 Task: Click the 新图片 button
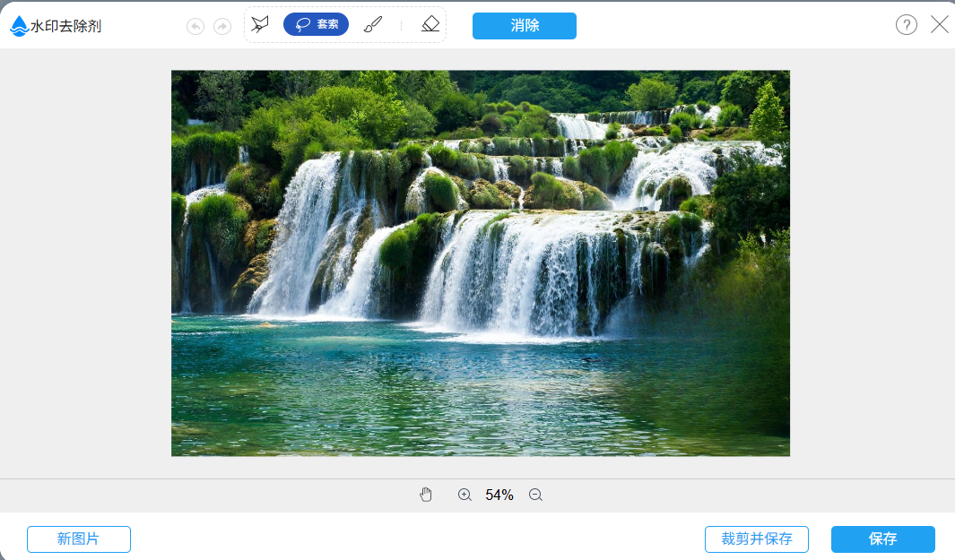click(x=79, y=539)
